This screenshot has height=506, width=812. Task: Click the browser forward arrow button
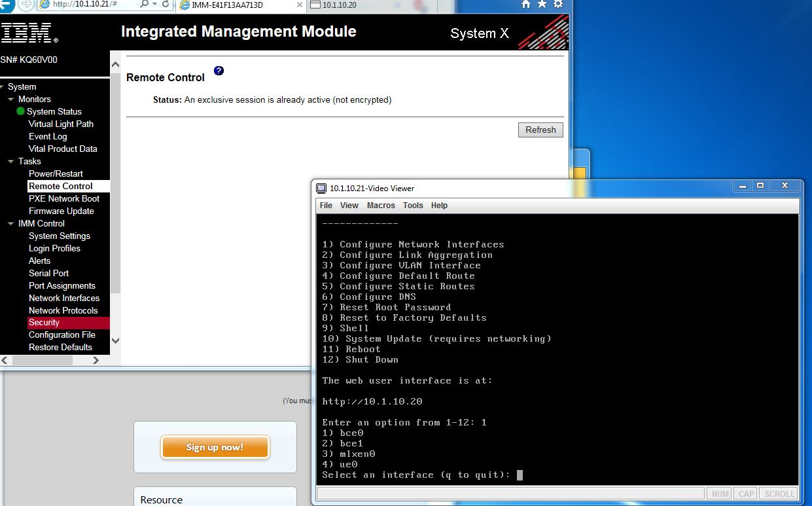(x=25, y=5)
